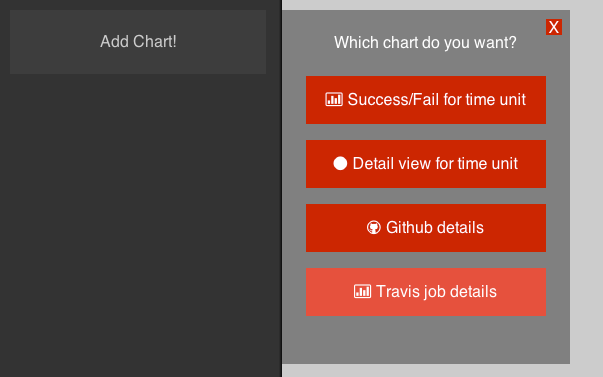Click the GitHub octocat icon
This screenshot has height=377, width=603.
[373, 227]
